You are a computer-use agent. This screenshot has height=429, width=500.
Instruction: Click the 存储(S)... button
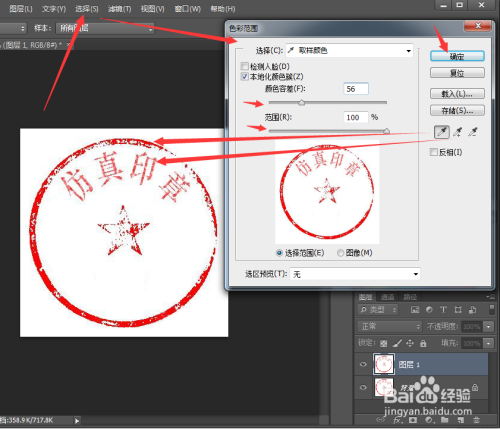click(457, 110)
